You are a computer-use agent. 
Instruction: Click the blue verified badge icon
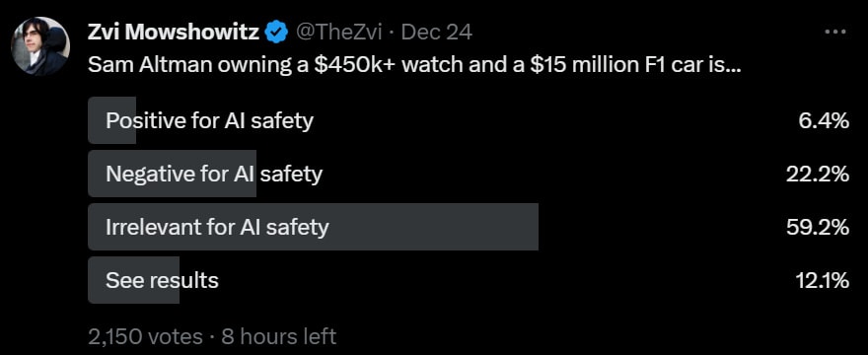tap(277, 33)
